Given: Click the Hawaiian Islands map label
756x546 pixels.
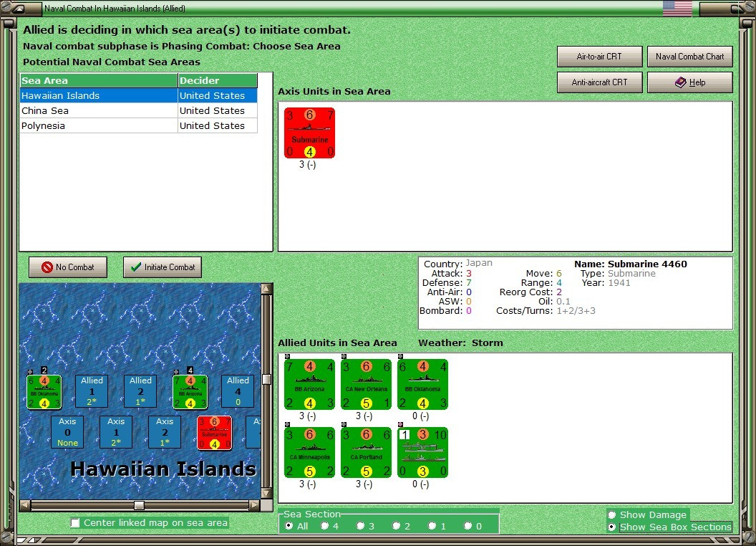Looking at the screenshot, I should (x=163, y=469).
